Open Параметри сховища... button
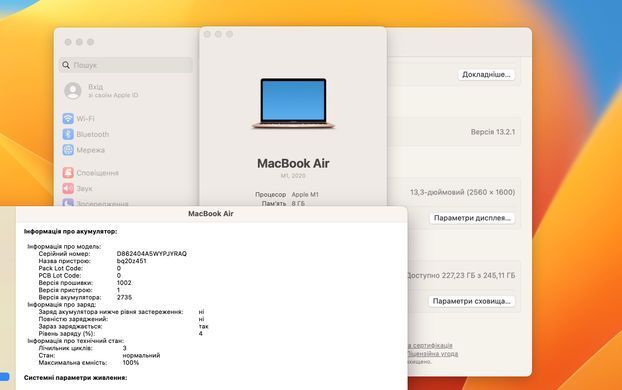This screenshot has width=622, height=390. 472,301
